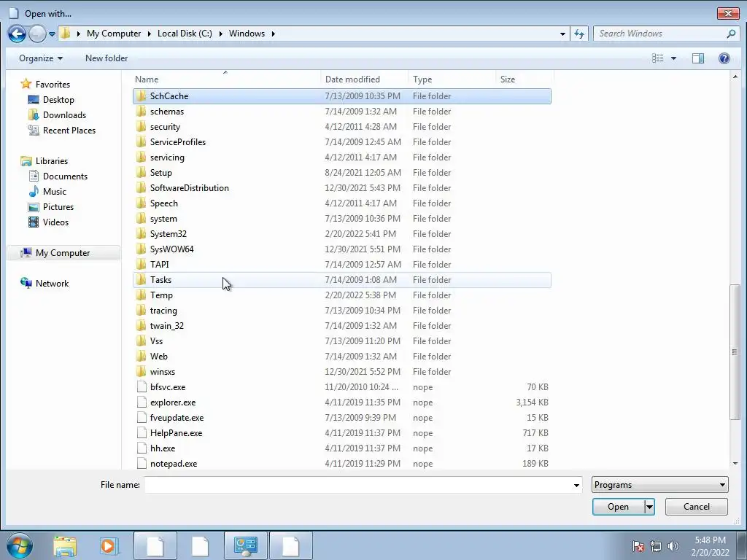Open the More view options arrow
747x560 pixels.
[x=673, y=58]
